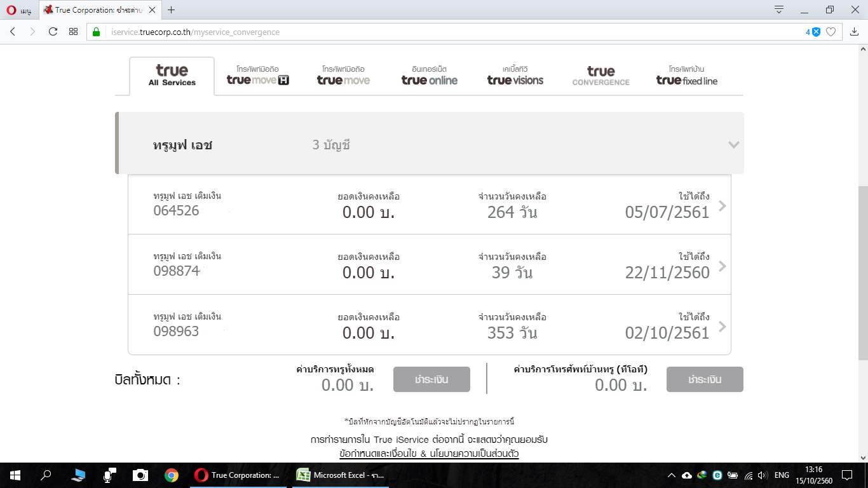Pay all True services with ชำระเงิน button
Image resolution: width=868 pixels, height=488 pixels.
[431, 379]
